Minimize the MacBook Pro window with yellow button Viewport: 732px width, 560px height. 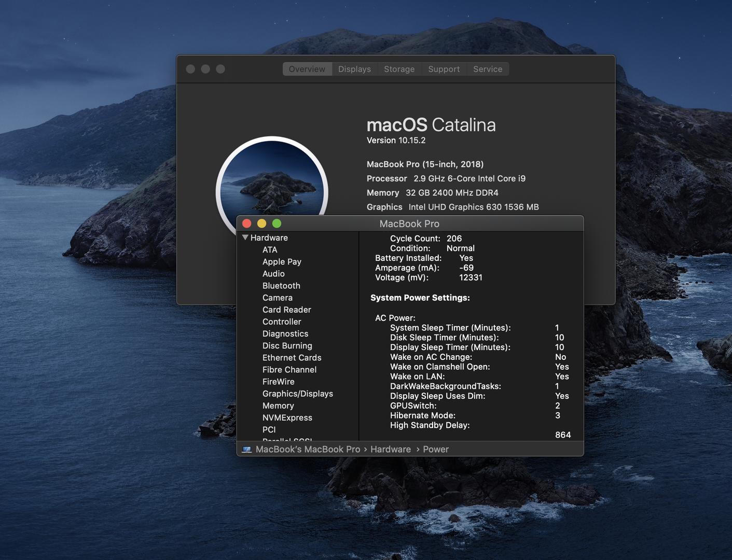(x=262, y=223)
